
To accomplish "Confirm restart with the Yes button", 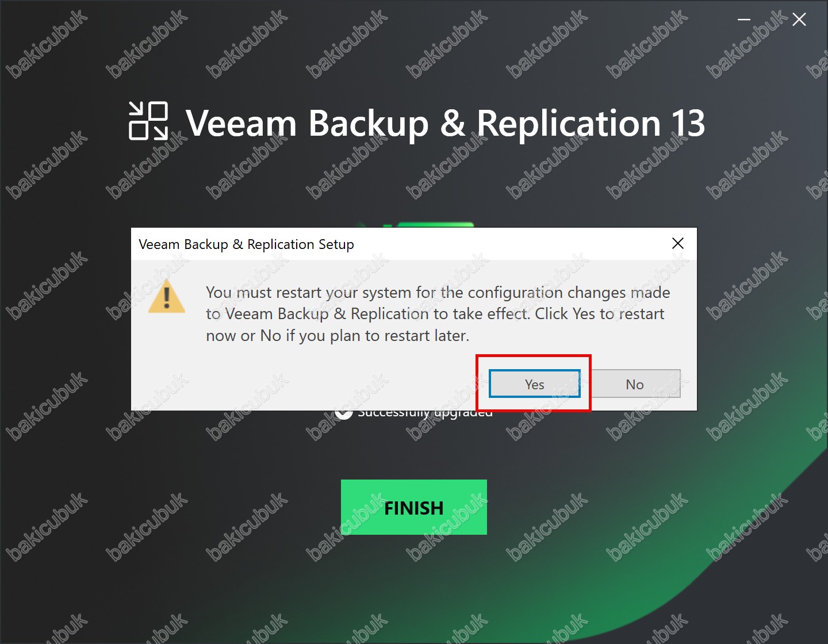I will click(534, 384).
